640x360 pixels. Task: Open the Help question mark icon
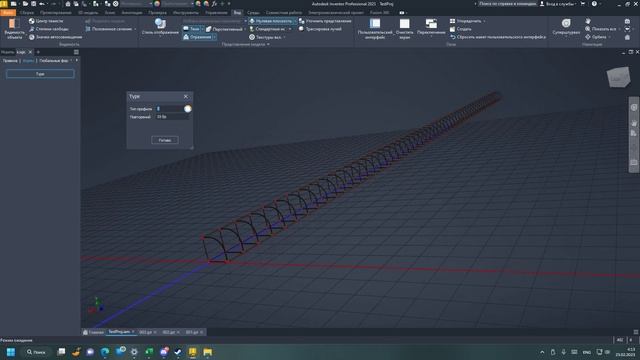click(x=594, y=4)
